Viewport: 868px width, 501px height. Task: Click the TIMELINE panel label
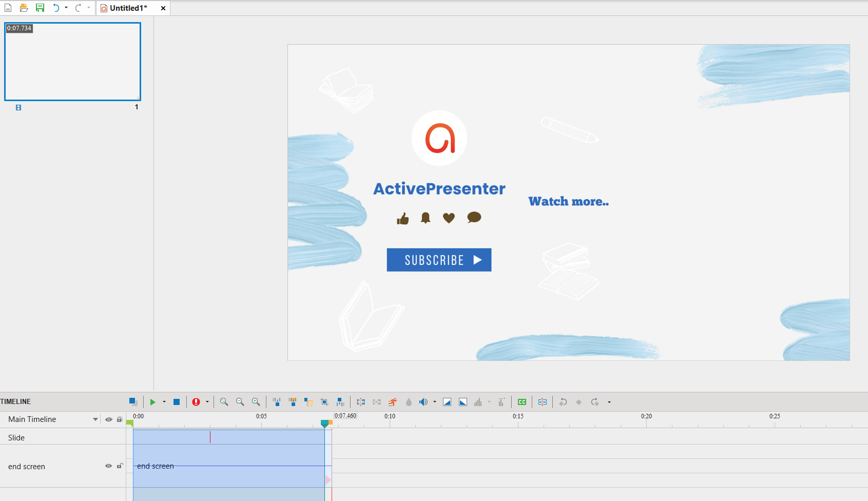14,401
